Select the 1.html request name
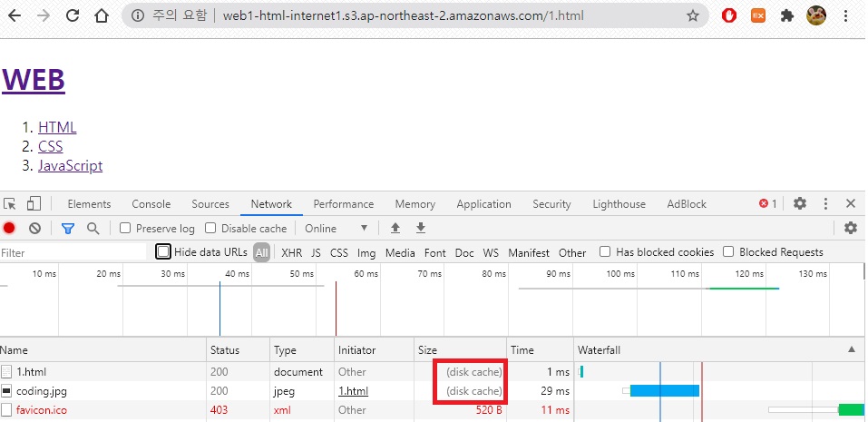The image size is (868, 422). click(x=32, y=371)
